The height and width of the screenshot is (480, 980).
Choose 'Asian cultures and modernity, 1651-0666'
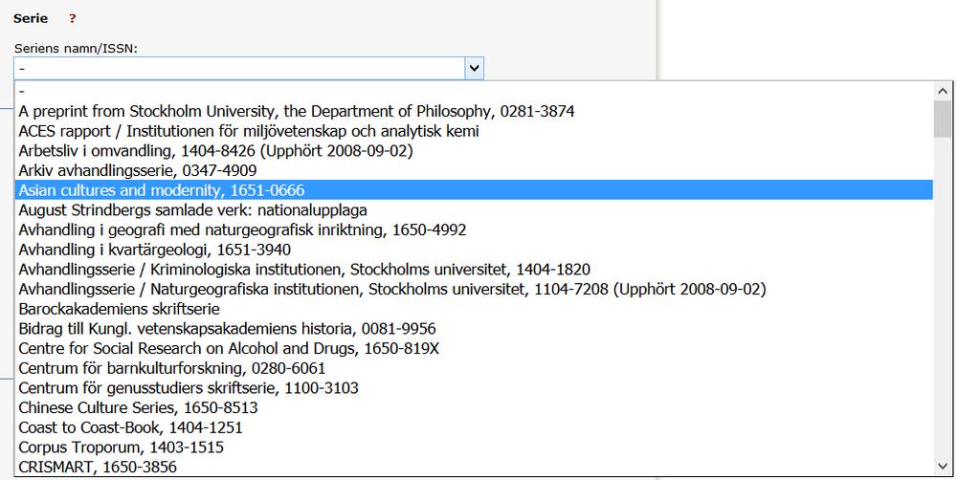coord(474,189)
